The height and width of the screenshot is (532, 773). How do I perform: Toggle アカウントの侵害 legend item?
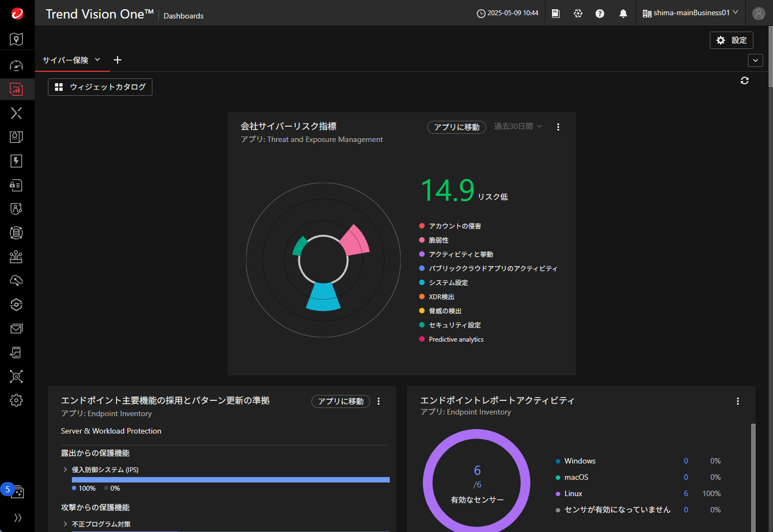click(450, 226)
